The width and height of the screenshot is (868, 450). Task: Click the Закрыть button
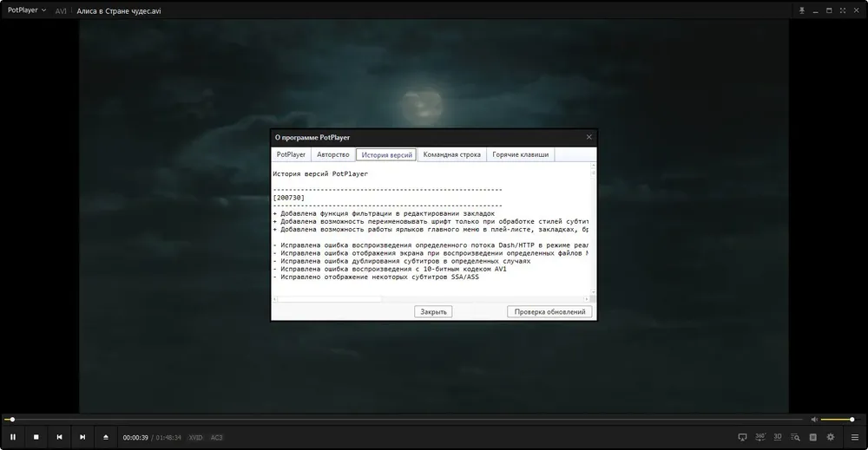tap(433, 312)
